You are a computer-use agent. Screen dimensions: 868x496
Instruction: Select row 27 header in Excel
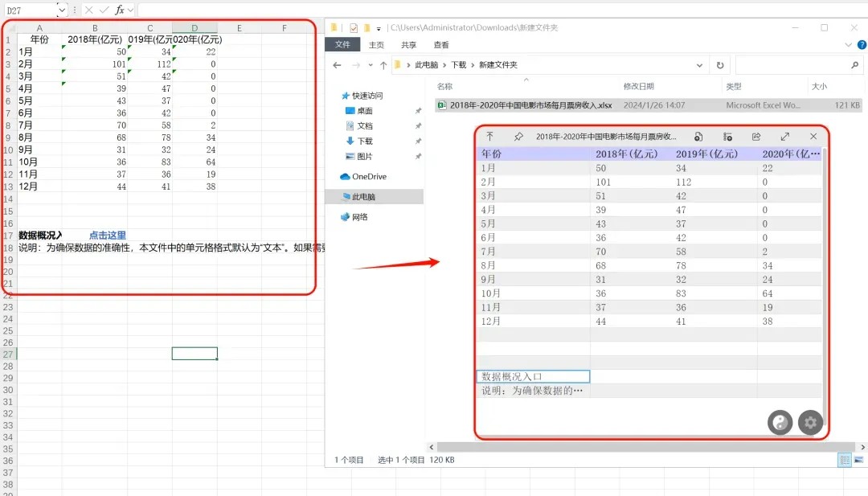[x=8, y=355]
